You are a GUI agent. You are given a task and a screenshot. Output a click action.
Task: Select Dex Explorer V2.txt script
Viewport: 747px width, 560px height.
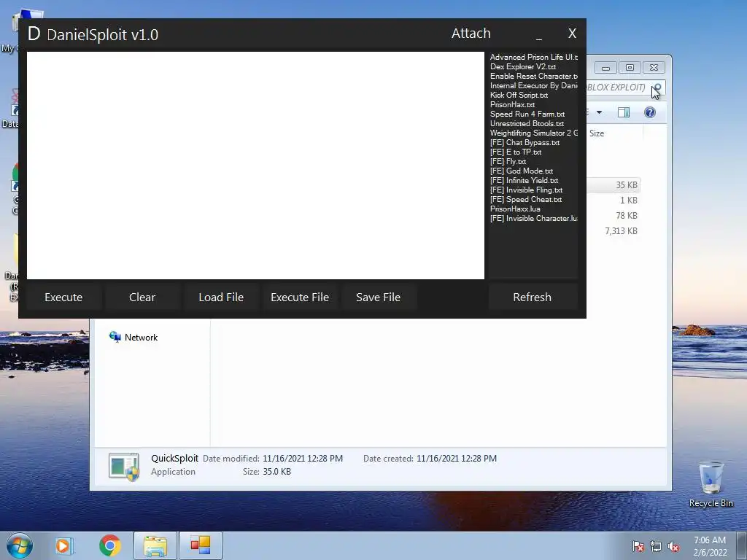pyautogui.click(x=523, y=66)
